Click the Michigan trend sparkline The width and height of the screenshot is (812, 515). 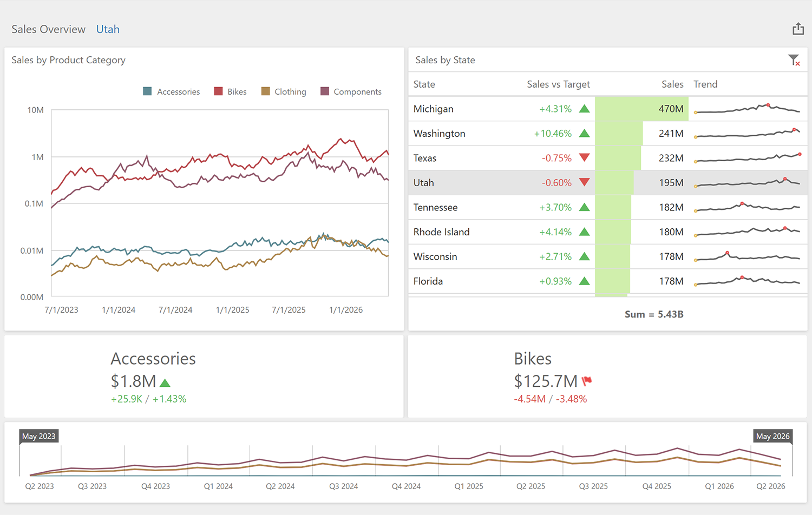[x=748, y=109]
